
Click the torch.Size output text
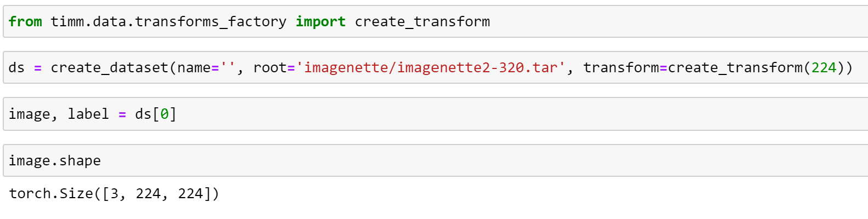point(114,194)
